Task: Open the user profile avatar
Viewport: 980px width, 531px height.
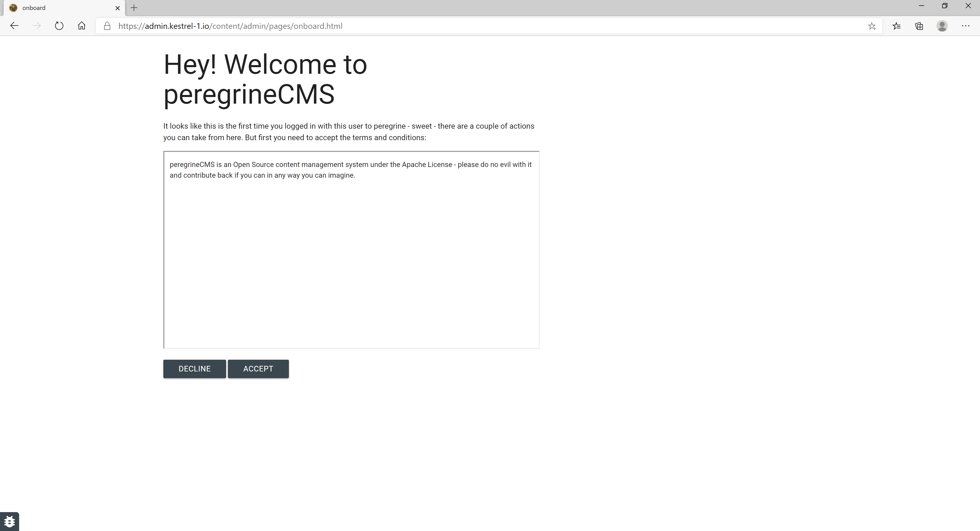Action: click(942, 26)
